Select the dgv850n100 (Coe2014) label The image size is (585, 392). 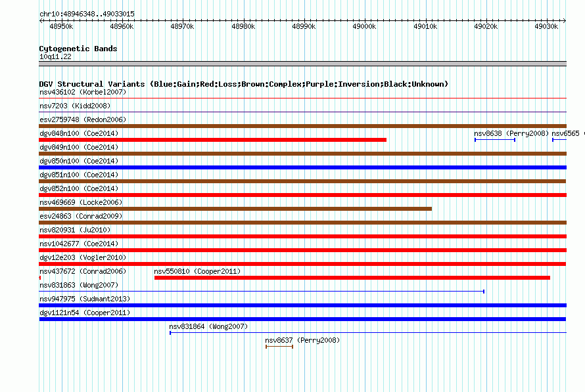click(x=79, y=161)
